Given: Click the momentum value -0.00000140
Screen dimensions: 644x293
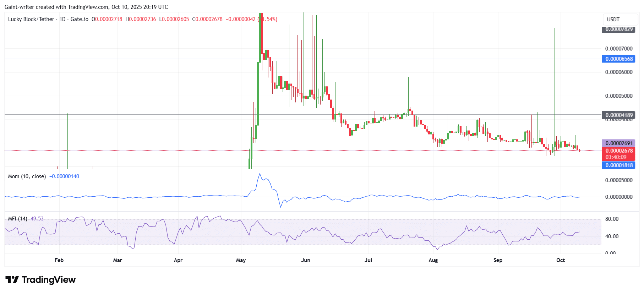Looking at the screenshot, I should (x=64, y=176).
